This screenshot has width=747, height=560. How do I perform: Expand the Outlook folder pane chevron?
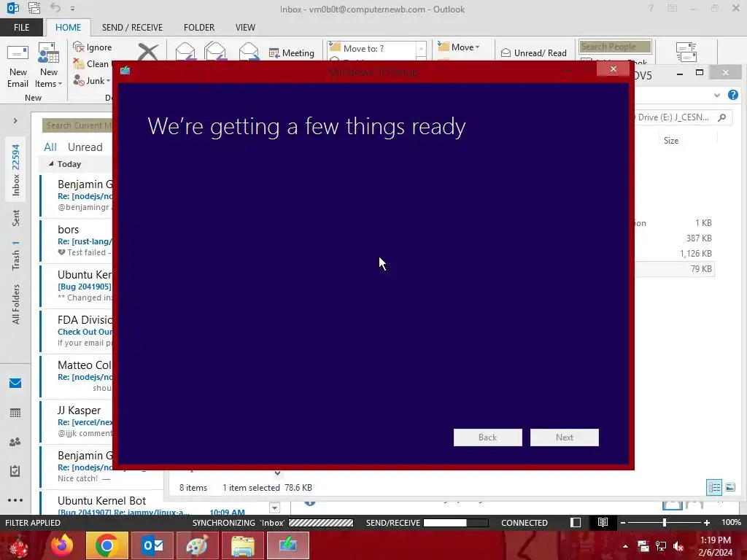(15, 120)
